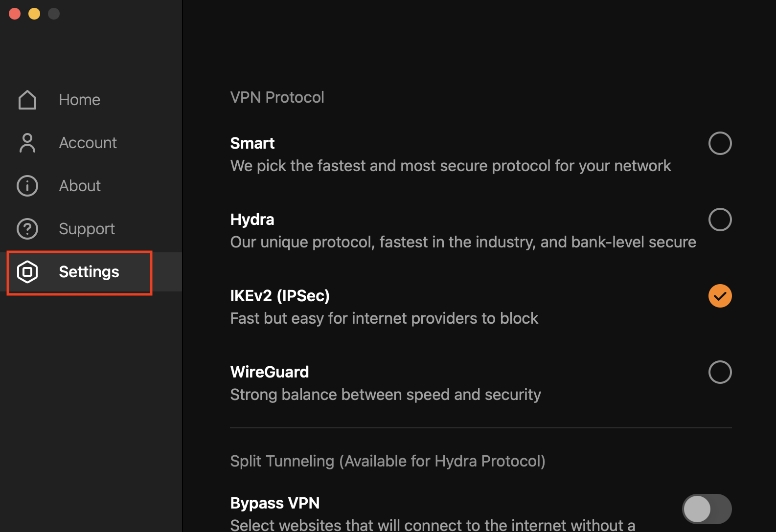Click "We pick the fastest and most secure" description
This screenshot has width=776, height=532.
451,166
